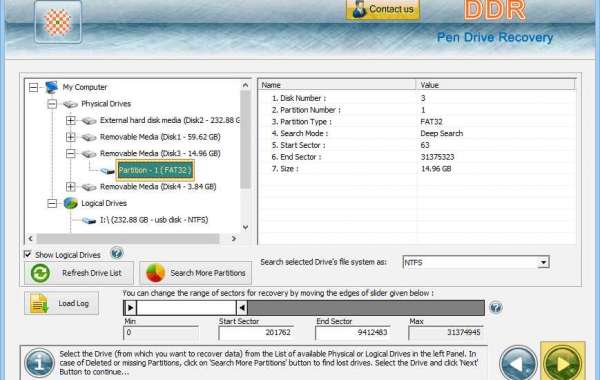Collapse Removable Media Disk3 node

point(70,153)
